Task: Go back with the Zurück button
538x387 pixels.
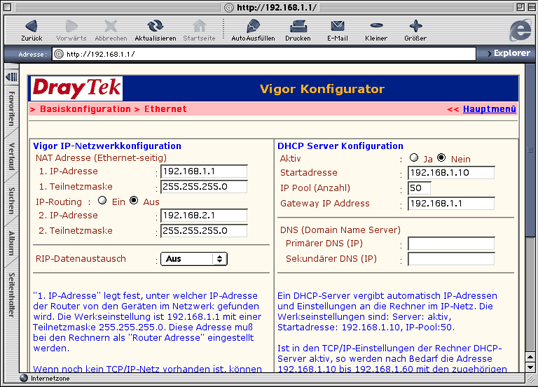Action: 32,30
